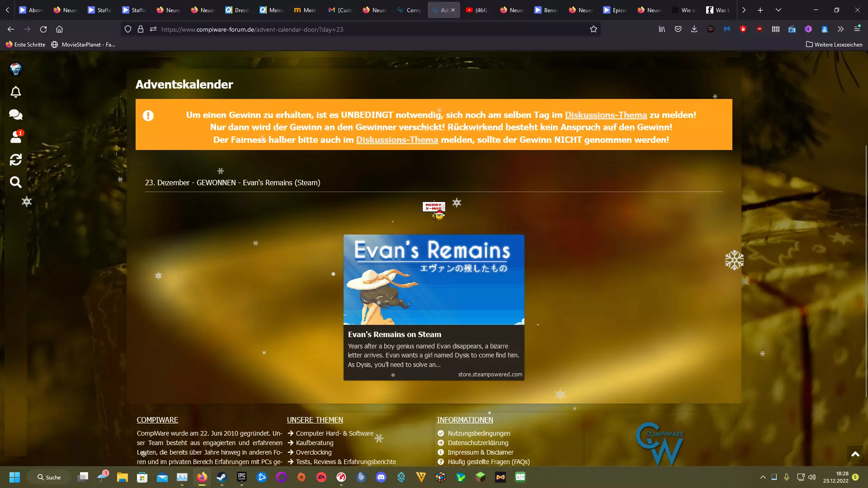Open Erste Schritte bookmark
This screenshot has height=488, width=868.
coord(25,44)
